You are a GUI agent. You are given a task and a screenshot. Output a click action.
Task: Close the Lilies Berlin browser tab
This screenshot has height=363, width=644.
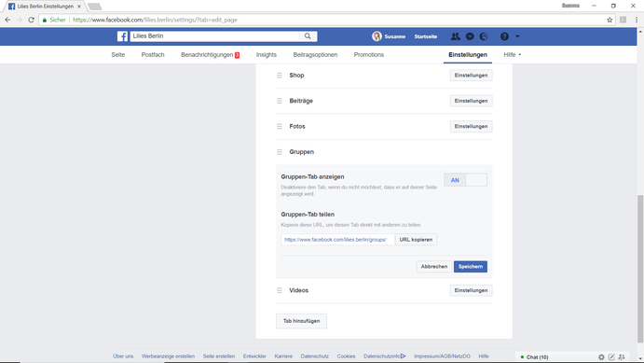(79, 7)
